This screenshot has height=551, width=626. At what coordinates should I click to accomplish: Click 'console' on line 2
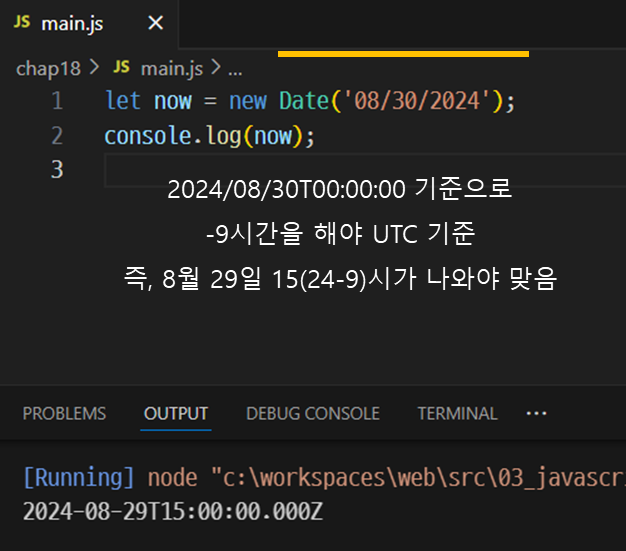[x=148, y=136]
